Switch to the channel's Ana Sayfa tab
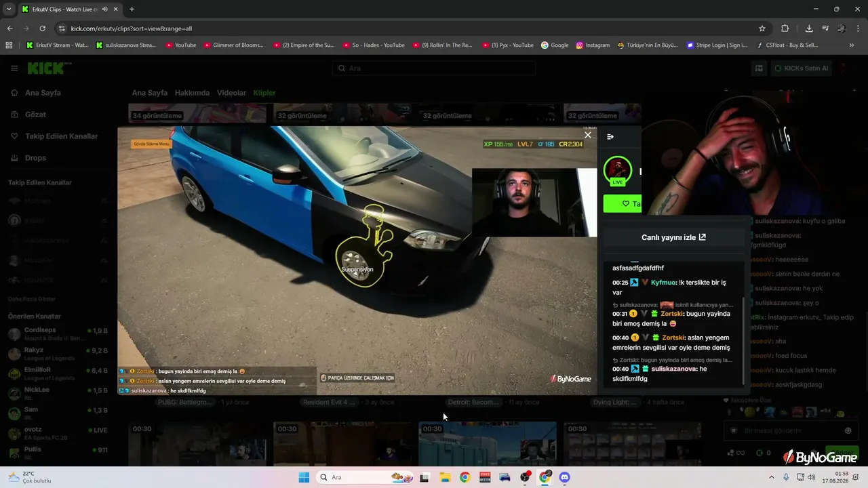The image size is (868, 488). (x=149, y=93)
